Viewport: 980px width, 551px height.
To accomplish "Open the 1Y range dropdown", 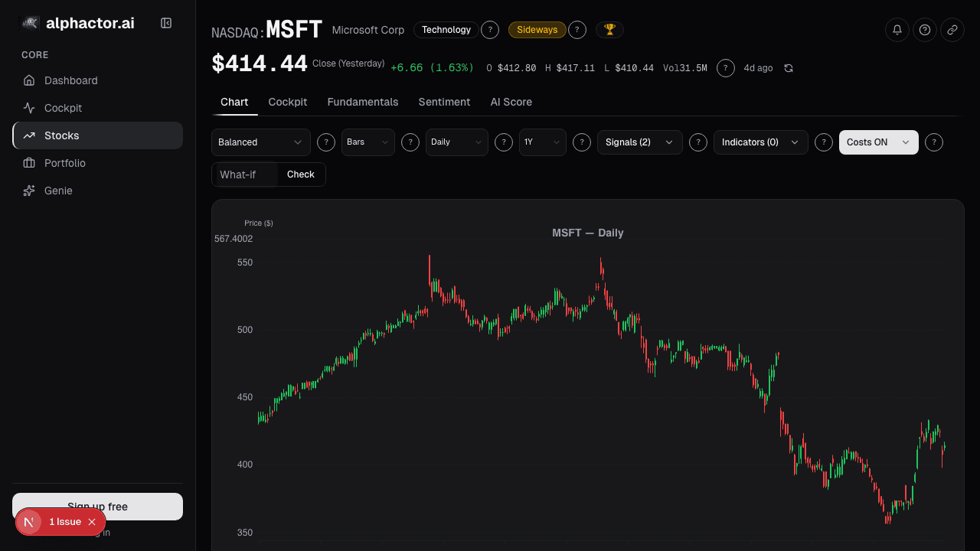I will pyautogui.click(x=543, y=142).
